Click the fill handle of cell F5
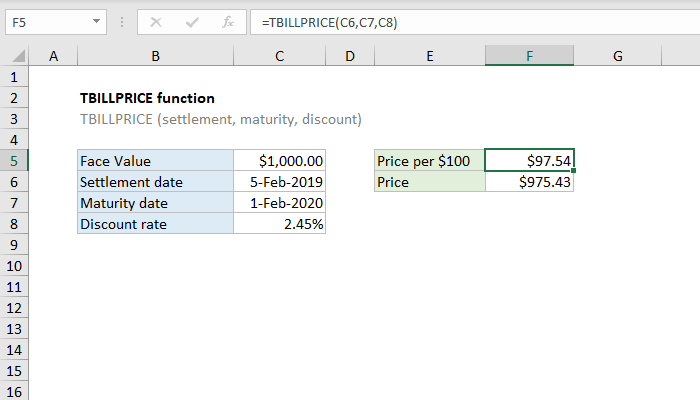The image size is (700, 400). pos(573,170)
